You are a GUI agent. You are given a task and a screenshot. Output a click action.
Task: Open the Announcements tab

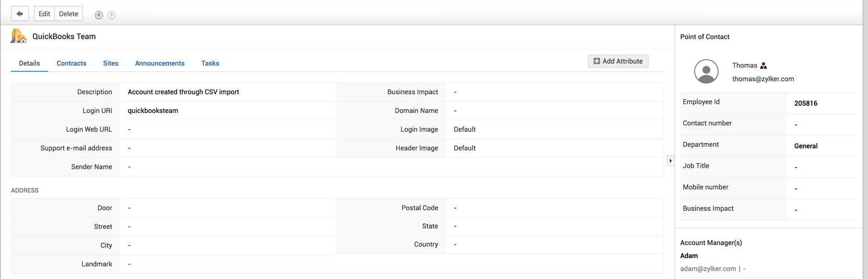160,64
